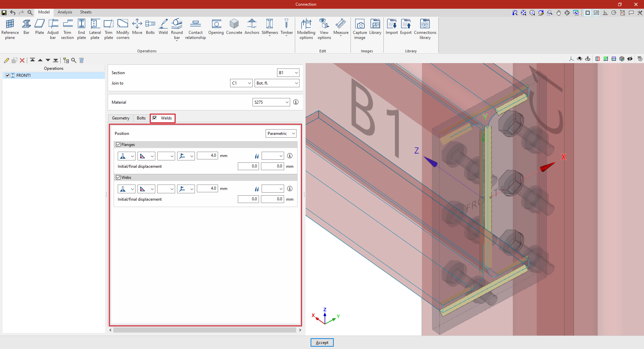Open the Webs electrode dropdown
Image resolution: width=644 pixels, height=349 pixels.
pyautogui.click(x=273, y=189)
